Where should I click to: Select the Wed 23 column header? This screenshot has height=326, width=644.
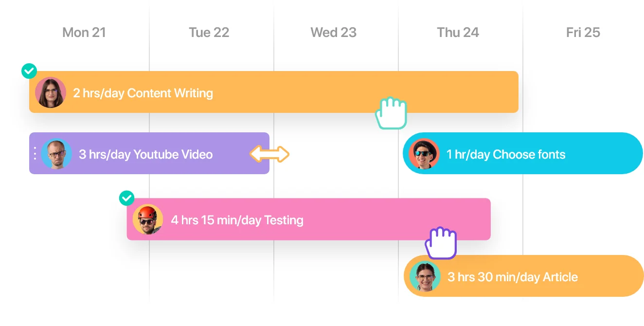(334, 33)
